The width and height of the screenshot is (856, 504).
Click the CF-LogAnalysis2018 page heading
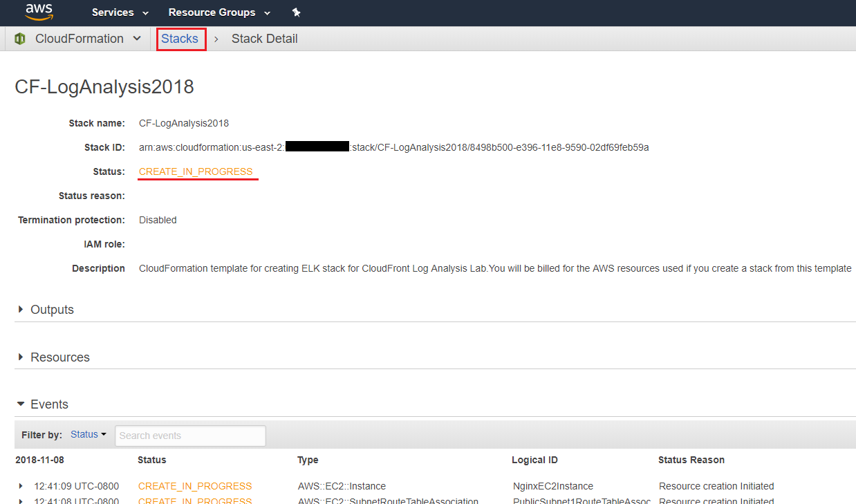[x=104, y=86]
